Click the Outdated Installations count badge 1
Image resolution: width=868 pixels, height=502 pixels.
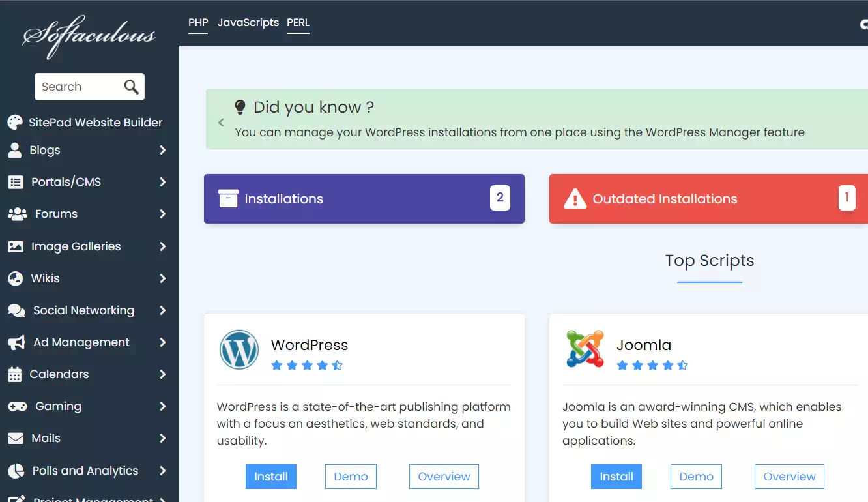[x=846, y=198]
